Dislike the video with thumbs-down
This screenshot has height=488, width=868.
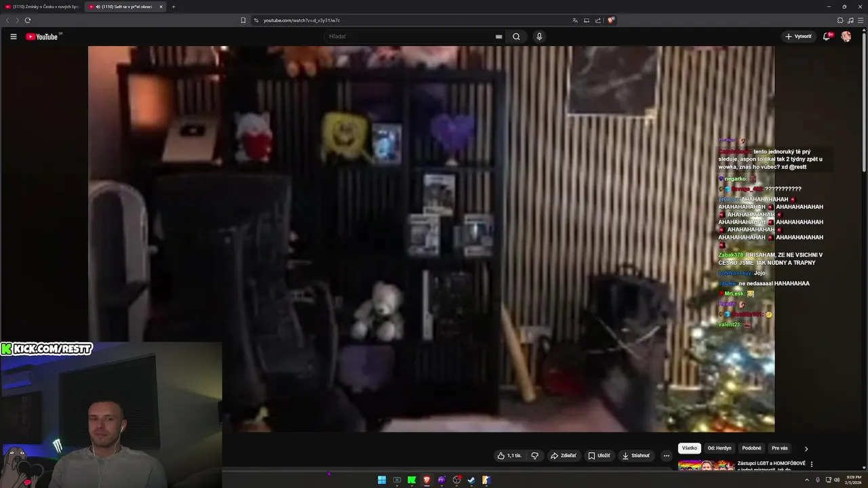pyautogui.click(x=534, y=455)
